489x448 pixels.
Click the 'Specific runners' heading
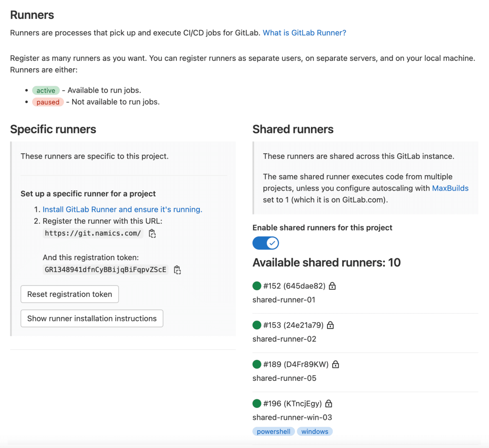tap(53, 129)
